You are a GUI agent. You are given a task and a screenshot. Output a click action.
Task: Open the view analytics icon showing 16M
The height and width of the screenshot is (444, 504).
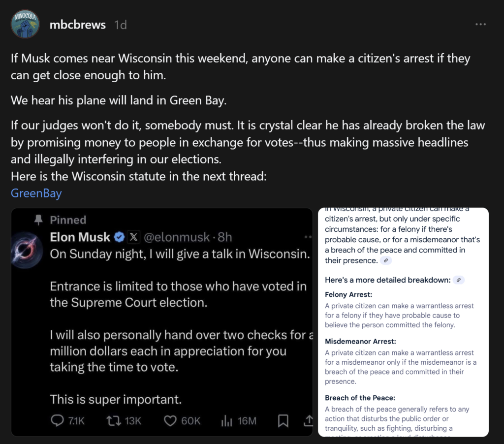coord(227,420)
